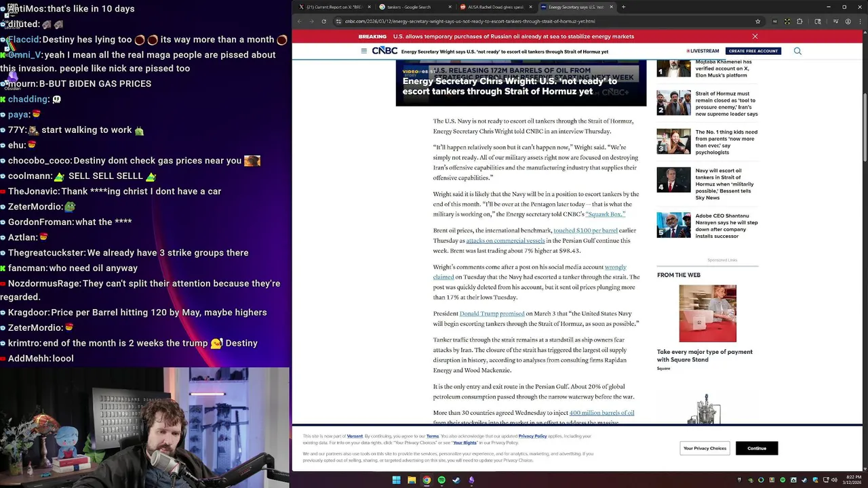The width and height of the screenshot is (868, 488).
Task: Open Take every major type of payment ad
Action: (705, 356)
